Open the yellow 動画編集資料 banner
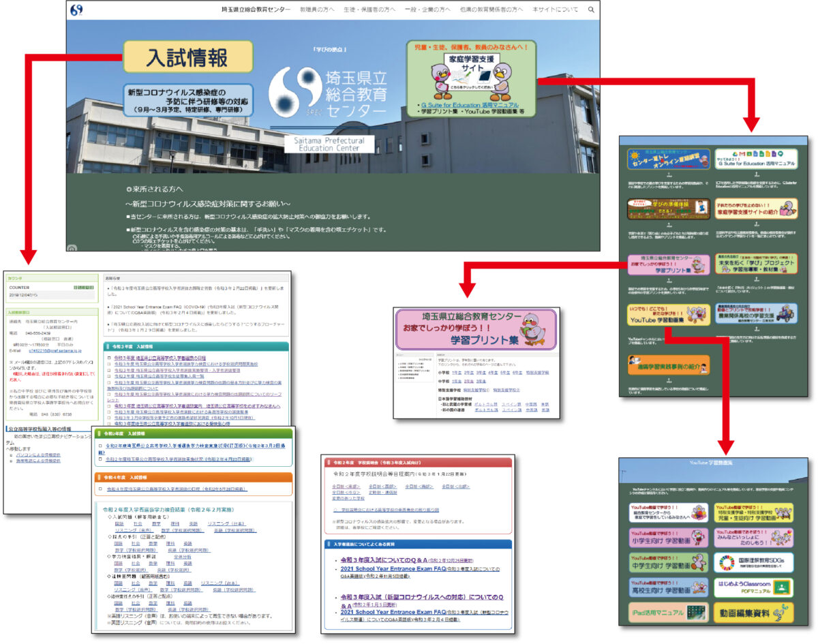Image resolution: width=818 pixels, height=644 pixels. (x=754, y=613)
